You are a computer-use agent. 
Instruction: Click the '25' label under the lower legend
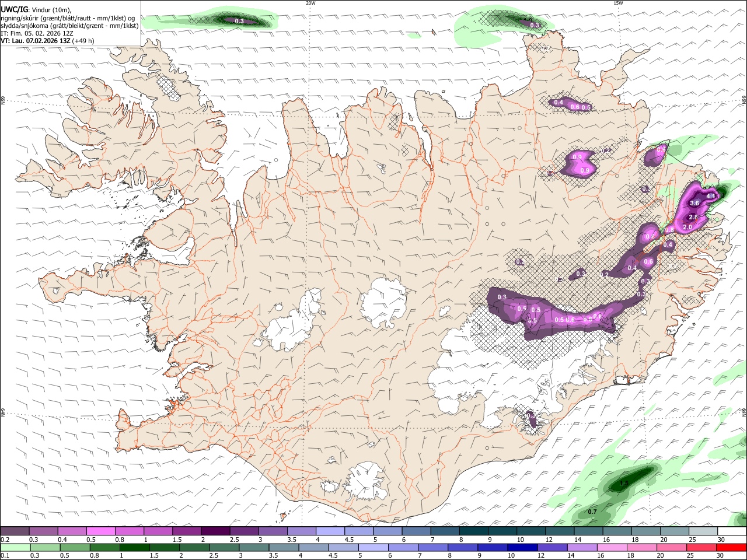tap(690, 556)
